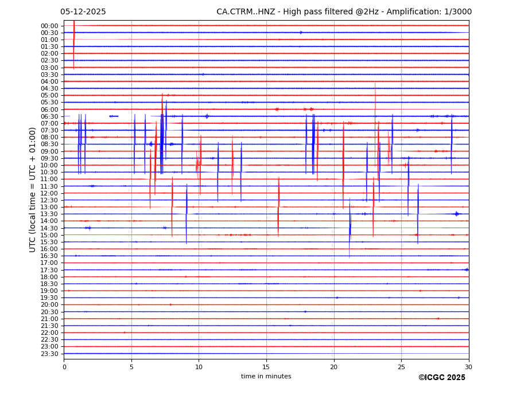This screenshot has height=399, width=532.
Task: Select the 10 minute tick label
Action: point(199,366)
